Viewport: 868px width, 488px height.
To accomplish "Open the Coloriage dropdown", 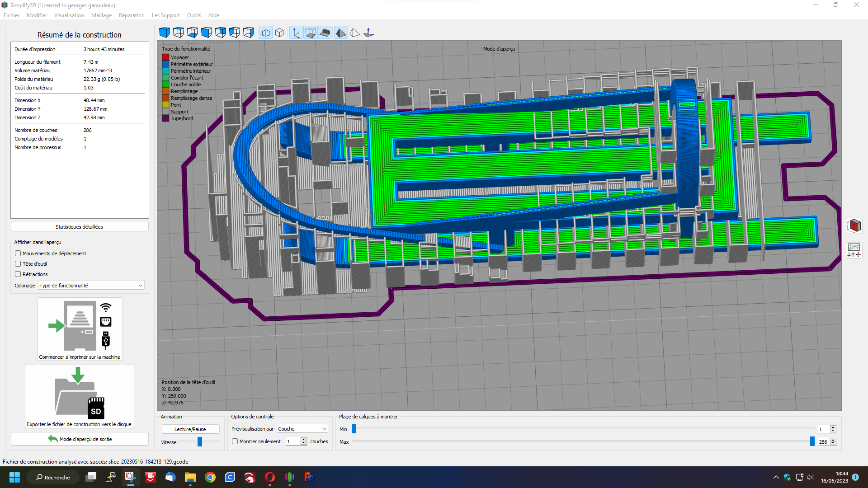I will (x=91, y=286).
